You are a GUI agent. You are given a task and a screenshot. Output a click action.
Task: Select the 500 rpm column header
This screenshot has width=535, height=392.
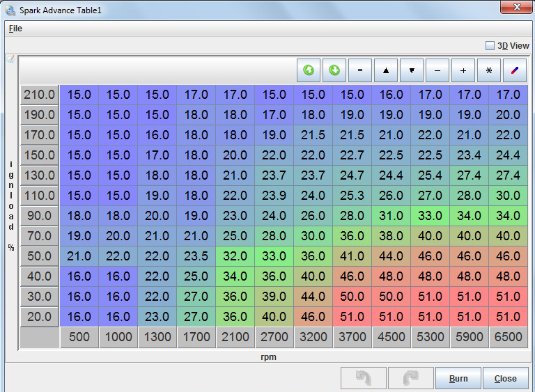[x=79, y=338]
